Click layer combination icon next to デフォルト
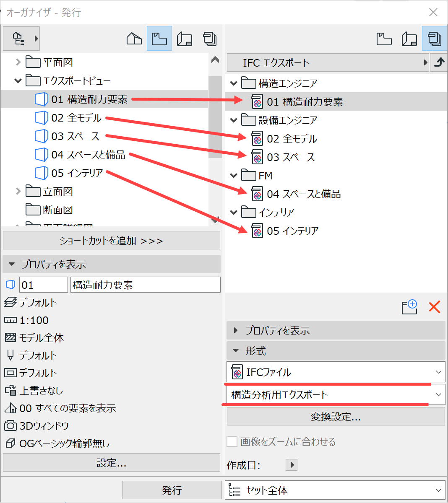 click(x=10, y=302)
